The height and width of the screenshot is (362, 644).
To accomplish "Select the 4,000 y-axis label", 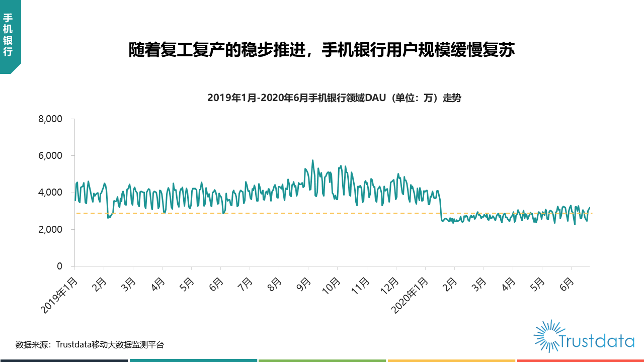I will pos(51,193).
